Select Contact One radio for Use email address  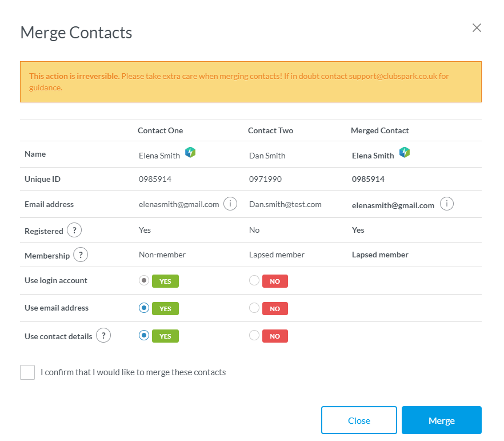pos(144,308)
